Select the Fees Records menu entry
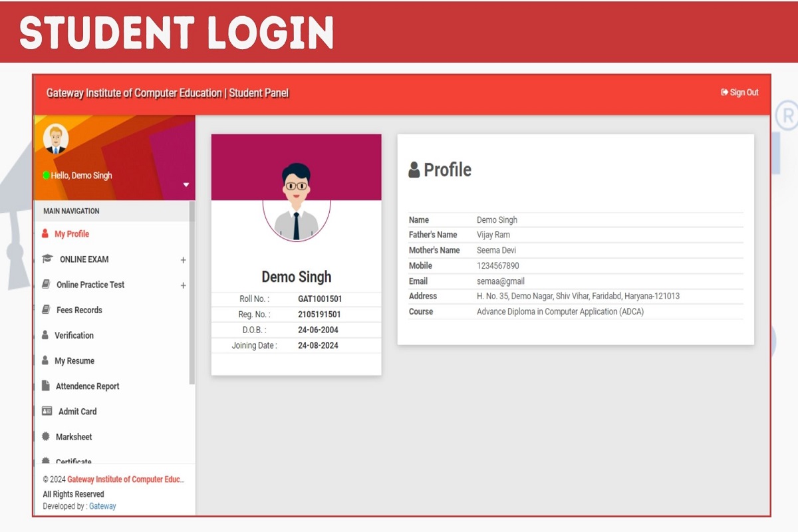Viewport: 798px width, 532px height. click(79, 310)
